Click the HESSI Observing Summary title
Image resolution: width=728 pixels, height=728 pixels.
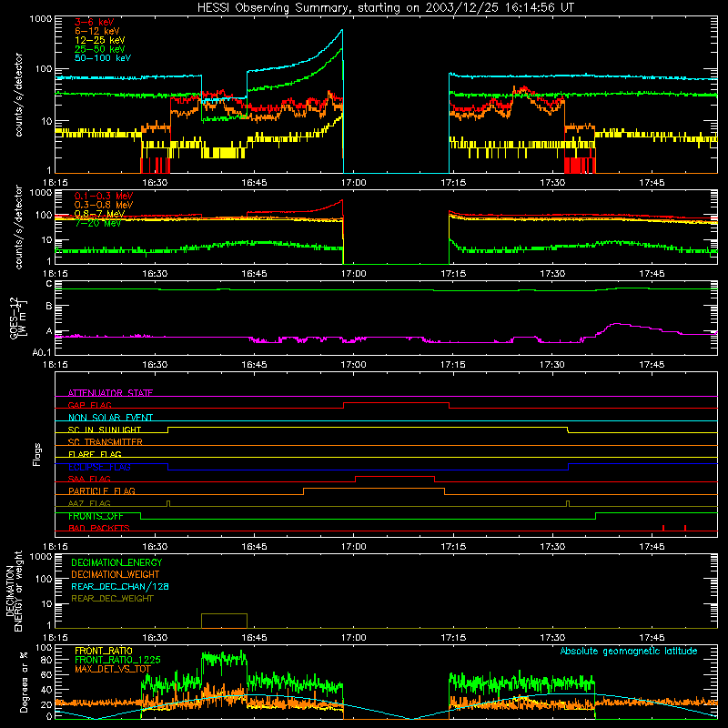coord(385,8)
